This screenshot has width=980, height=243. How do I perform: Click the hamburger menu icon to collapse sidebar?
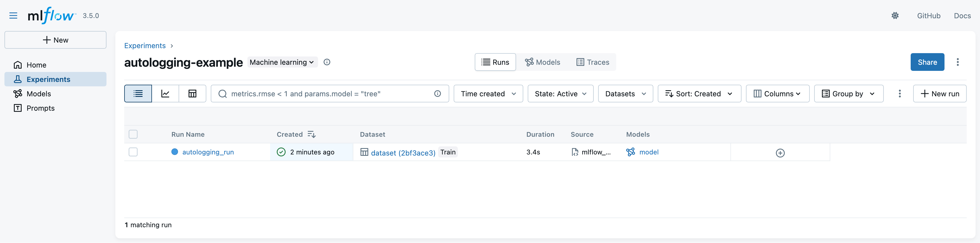tap(13, 15)
